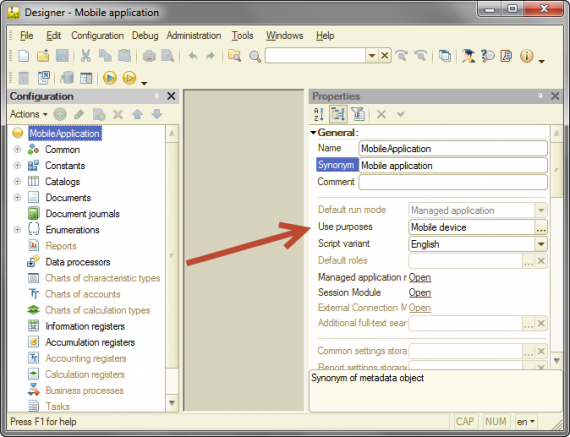570x437 pixels.
Task: Expand the Catalogs tree node
Action: (x=17, y=181)
